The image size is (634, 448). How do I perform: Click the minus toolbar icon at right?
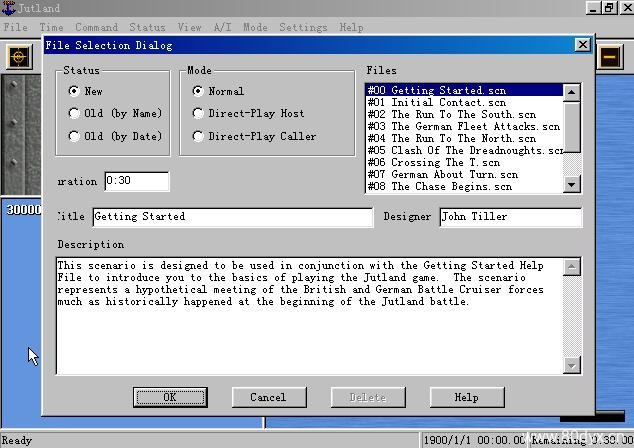[609, 58]
